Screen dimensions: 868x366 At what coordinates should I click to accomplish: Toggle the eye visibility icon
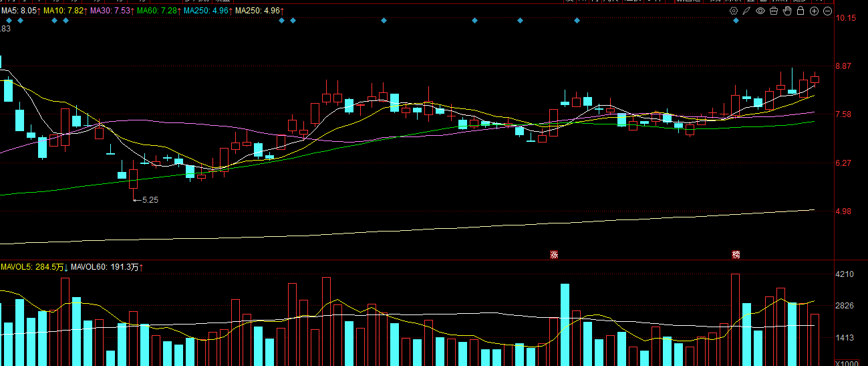[760, 11]
